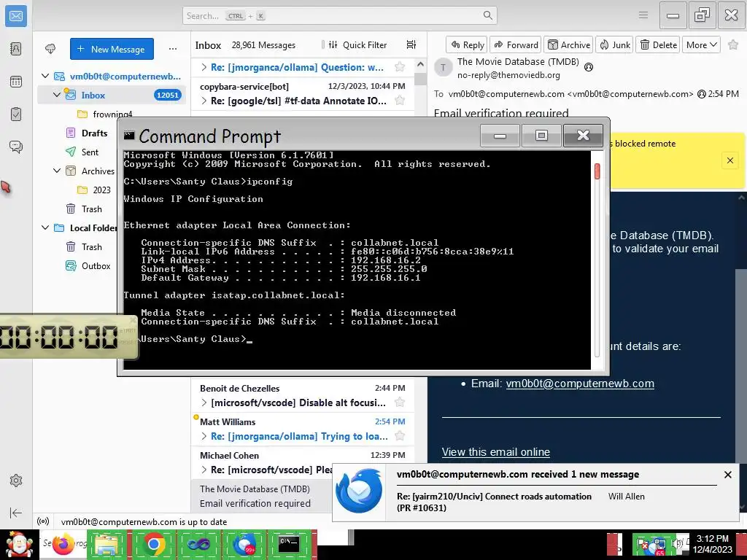Archive the open message

pyautogui.click(x=569, y=44)
